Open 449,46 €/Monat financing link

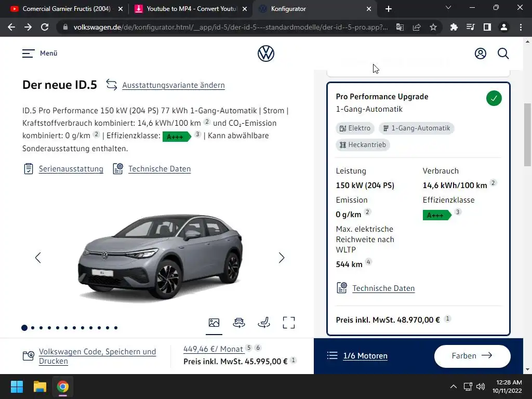point(214,349)
